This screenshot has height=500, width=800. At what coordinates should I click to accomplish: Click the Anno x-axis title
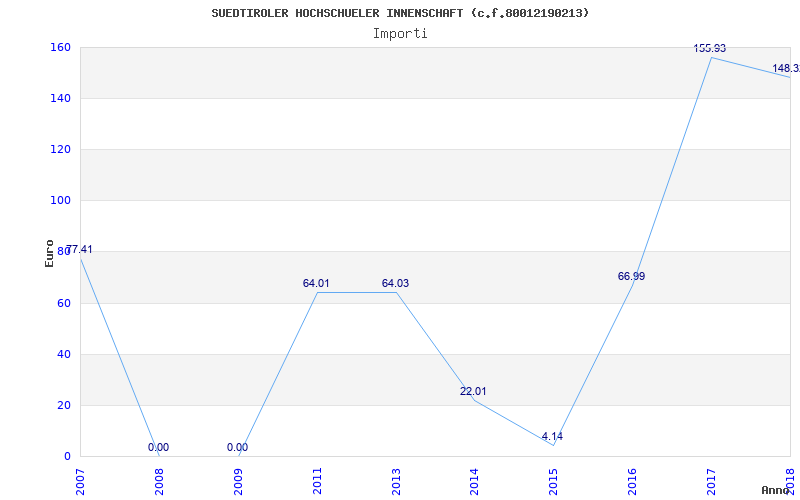776,490
